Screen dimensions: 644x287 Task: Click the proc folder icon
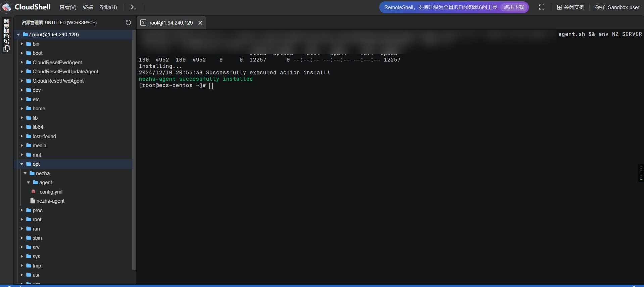(29, 210)
